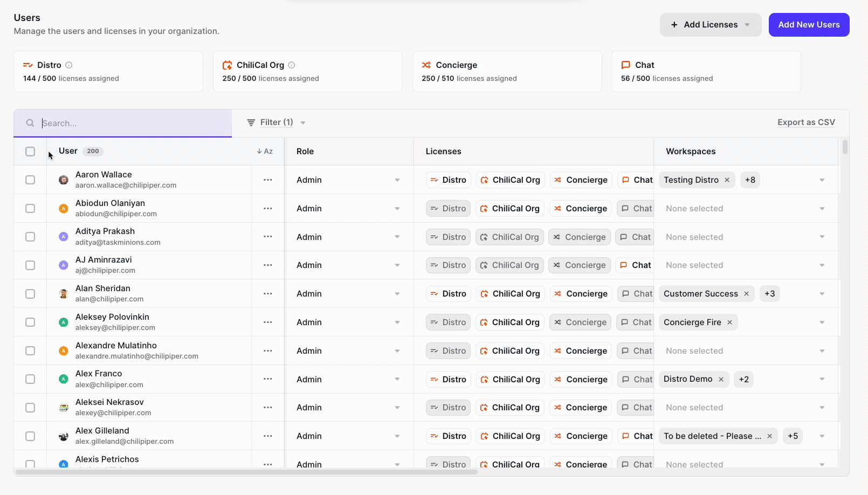The width and height of the screenshot is (868, 495).
Task: Toggle Chat license for AJ Aminrazavi
Action: (x=635, y=265)
